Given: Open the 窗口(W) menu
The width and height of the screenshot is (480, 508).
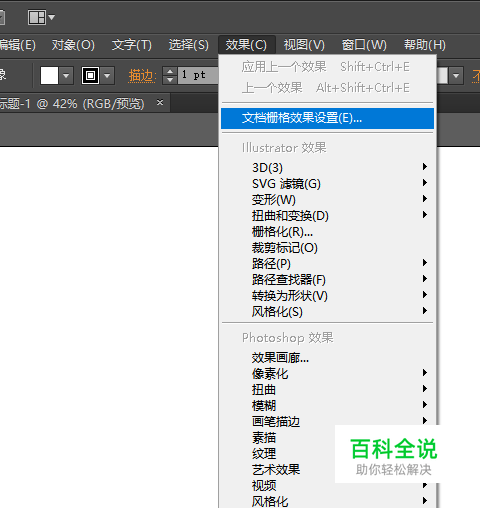Looking at the screenshot, I should [x=364, y=45].
